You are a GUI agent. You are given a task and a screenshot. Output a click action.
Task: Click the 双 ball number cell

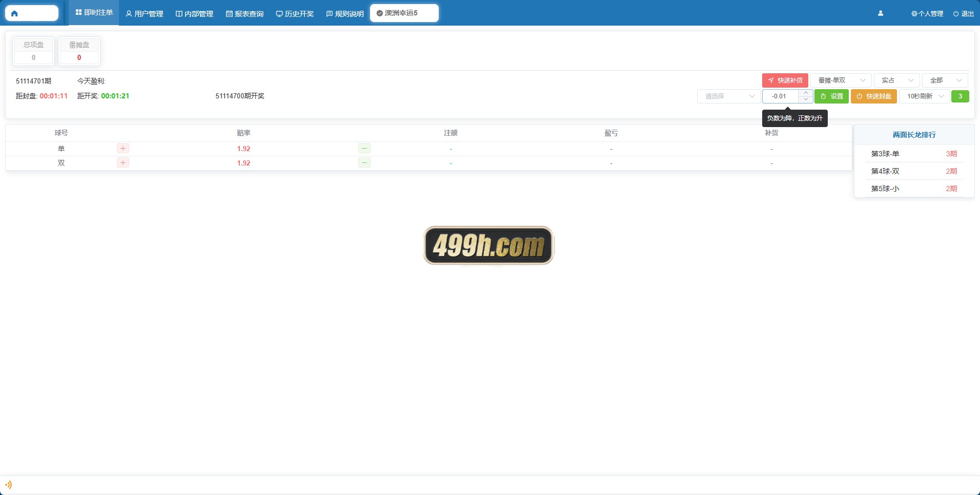tap(61, 163)
